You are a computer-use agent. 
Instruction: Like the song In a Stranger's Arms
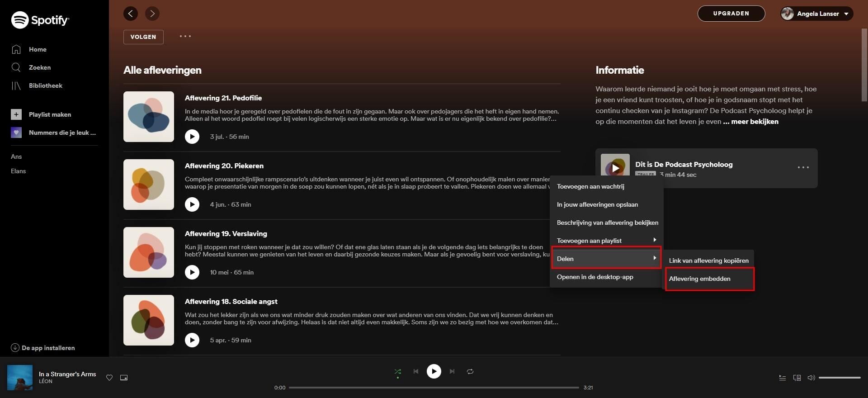109,378
